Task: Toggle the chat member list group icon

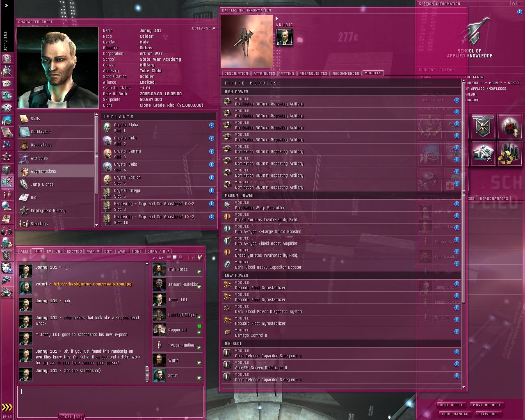Action: (x=200, y=258)
